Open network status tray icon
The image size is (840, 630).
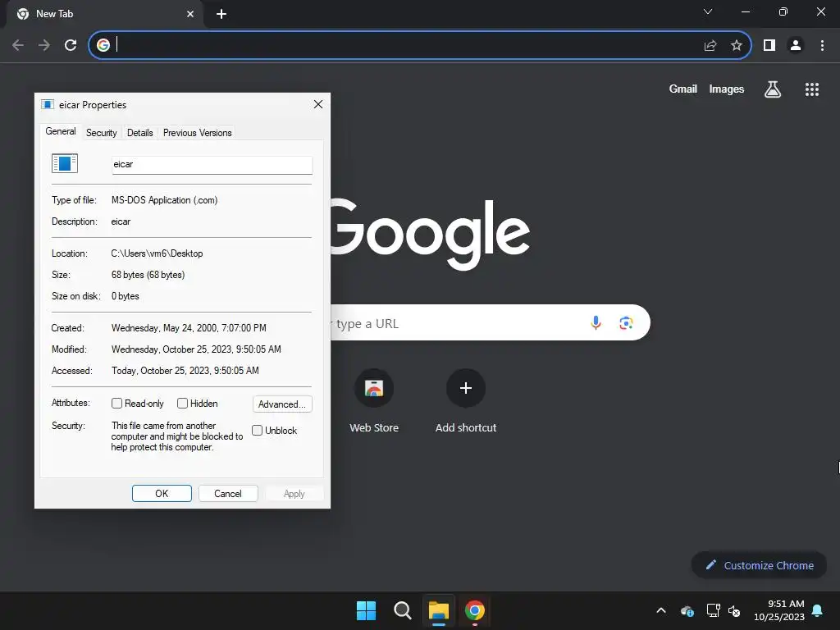(x=713, y=610)
